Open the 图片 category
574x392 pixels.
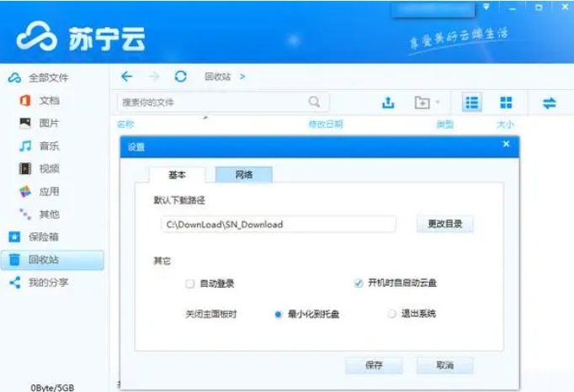coord(49,123)
